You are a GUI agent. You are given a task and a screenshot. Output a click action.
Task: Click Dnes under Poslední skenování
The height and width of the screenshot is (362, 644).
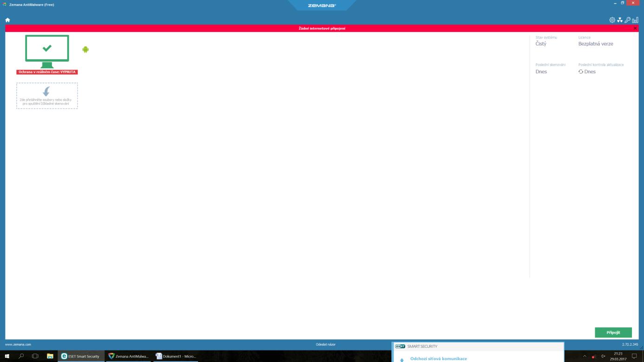coord(541,71)
